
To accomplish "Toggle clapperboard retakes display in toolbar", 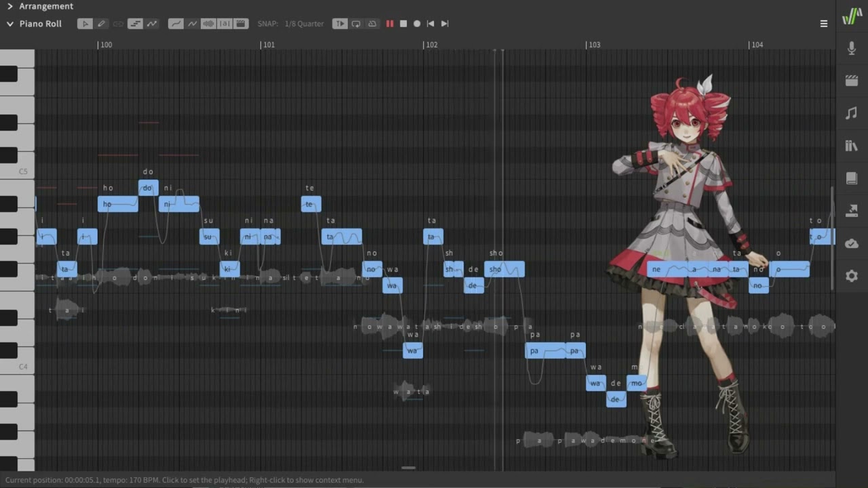I will pos(241,24).
